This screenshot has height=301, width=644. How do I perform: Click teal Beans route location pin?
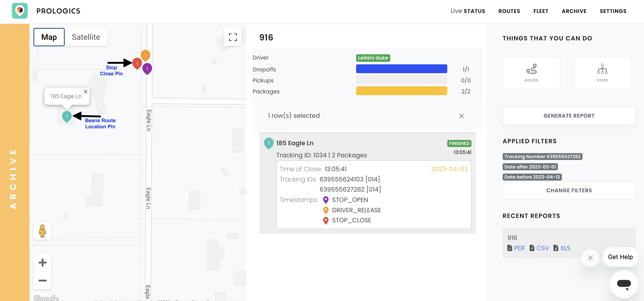(67, 116)
